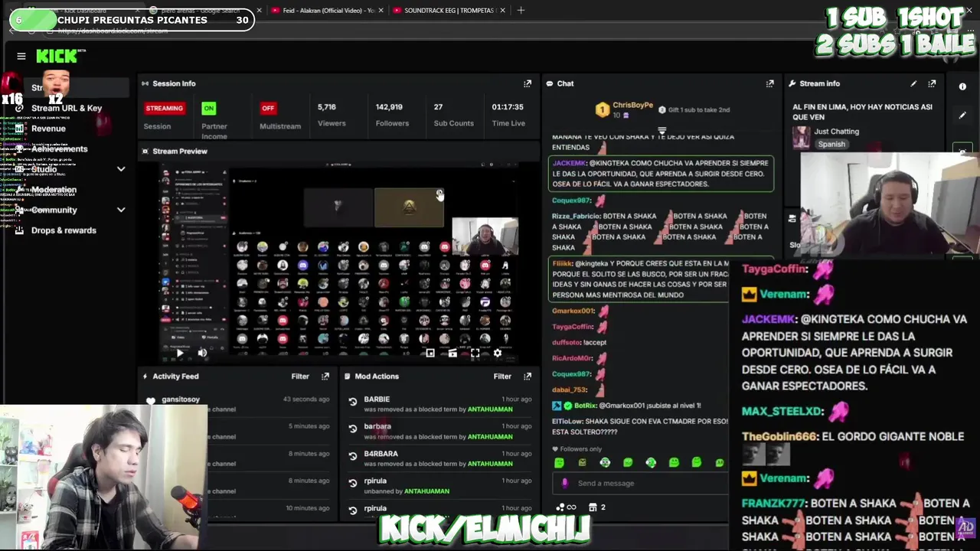This screenshot has width=980, height=551.
Task: Click the Spanish language tag
Action: click(831, 144)
